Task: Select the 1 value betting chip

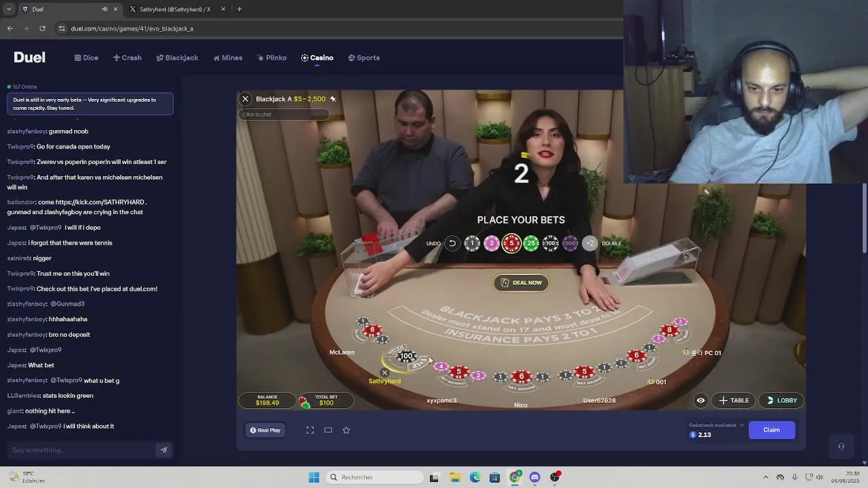Action: click(x=473, y=243)
